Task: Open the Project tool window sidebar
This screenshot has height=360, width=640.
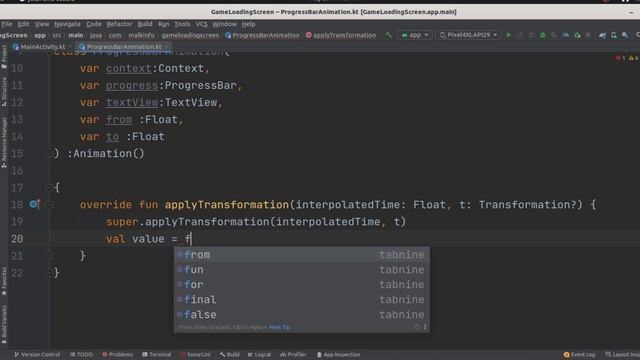Action: coord(4,56)
